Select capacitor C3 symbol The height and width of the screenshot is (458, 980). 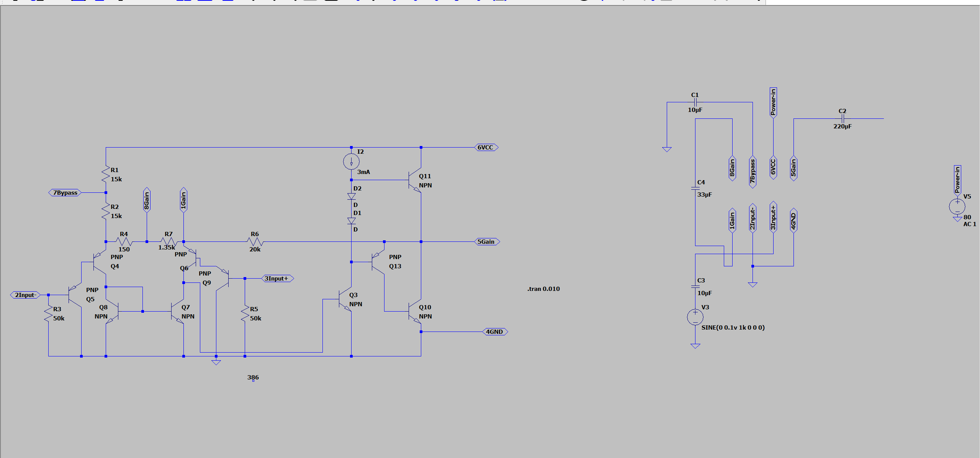tap(695, 286)
